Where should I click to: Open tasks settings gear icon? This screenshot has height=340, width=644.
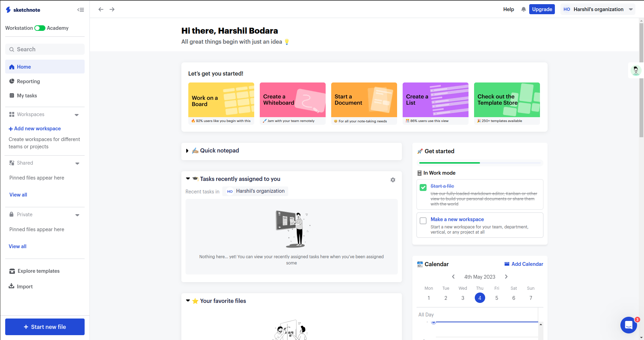(x=393, y=180)
